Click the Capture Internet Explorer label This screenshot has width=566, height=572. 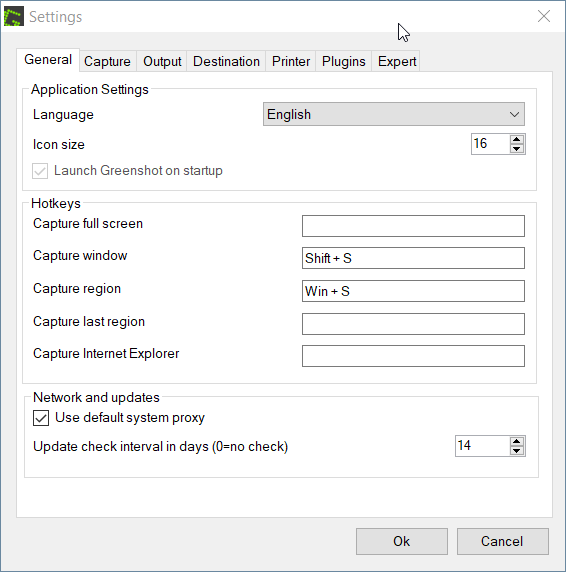pos(106,353)
